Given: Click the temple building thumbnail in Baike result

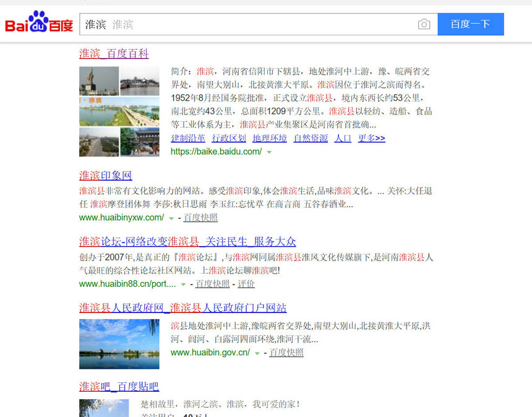Looking at the screenshot, I should click(x=140, y=142).
